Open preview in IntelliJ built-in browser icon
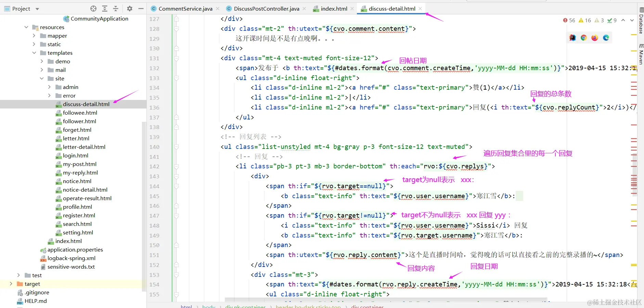644x308 pixels. pyautogui.click(x=572, y=38)
